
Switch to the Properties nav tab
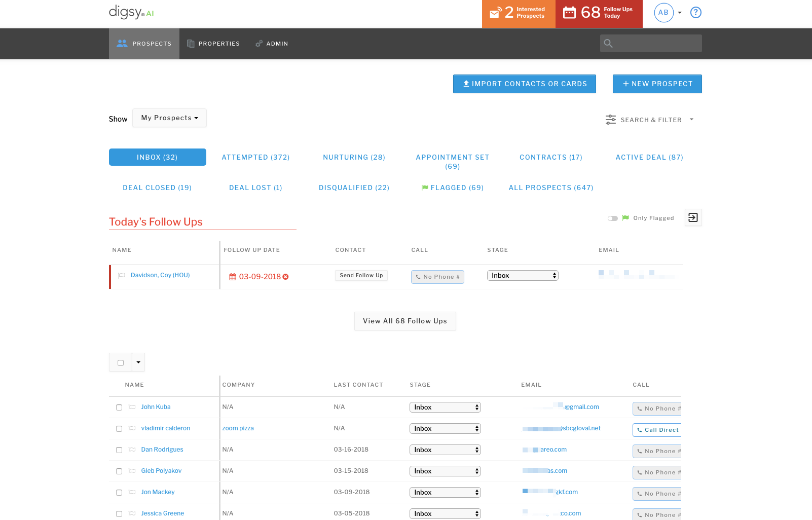click(x=213, y=44)
